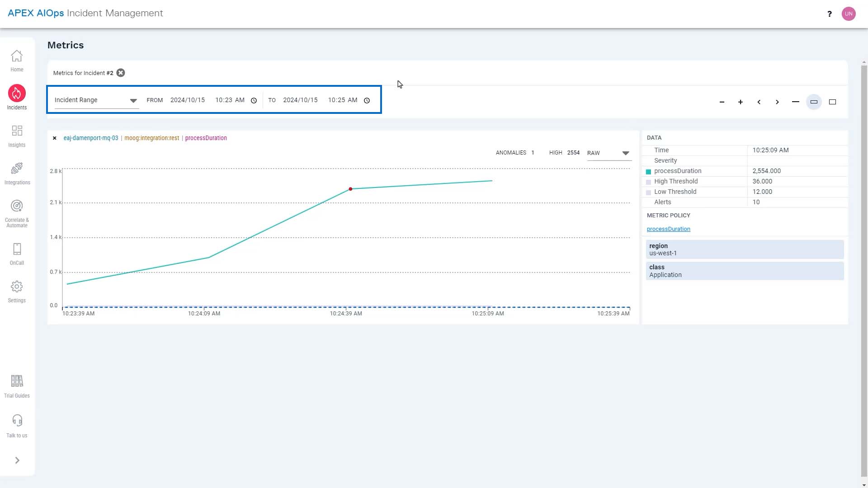868x488 pixels.
Task: Shift time range backward with left chevron
Action: click(759, 102)
